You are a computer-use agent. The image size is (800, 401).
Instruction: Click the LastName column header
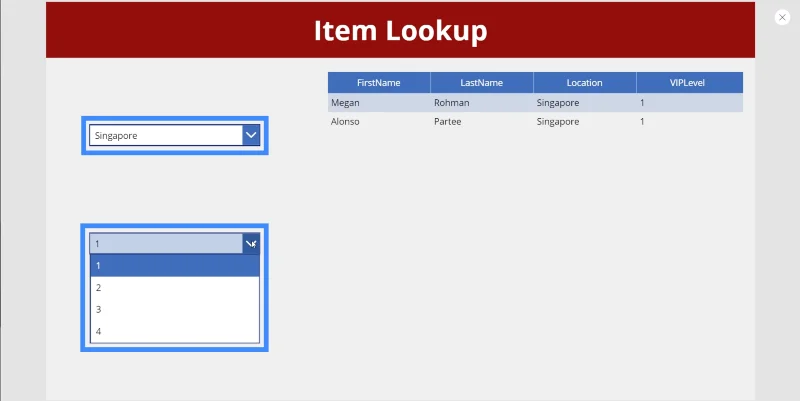click(x=482, y=83)
